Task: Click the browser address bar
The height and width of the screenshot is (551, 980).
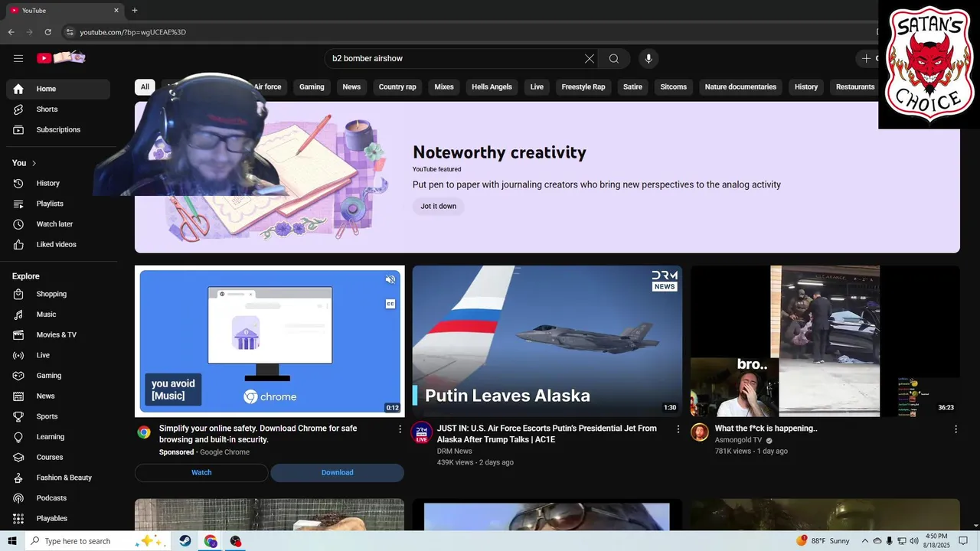Action: (459, 32)
